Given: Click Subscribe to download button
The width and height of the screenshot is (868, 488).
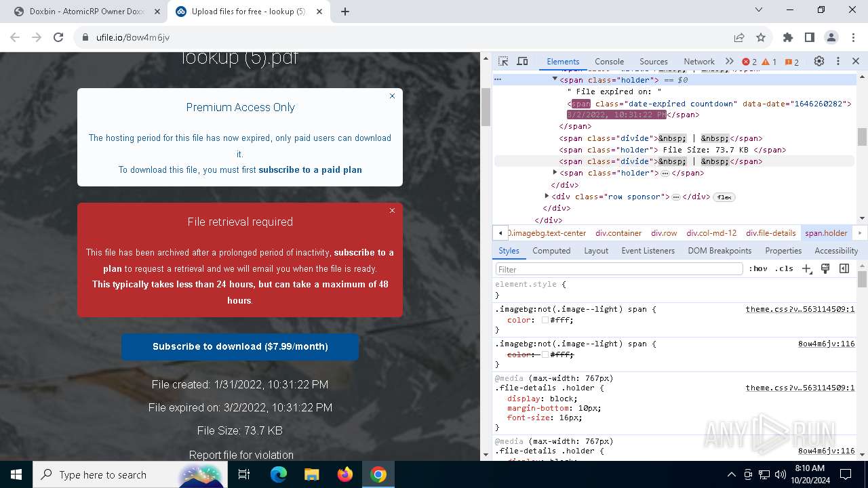Looking at the screenshot, I should [x=240, y=346].
